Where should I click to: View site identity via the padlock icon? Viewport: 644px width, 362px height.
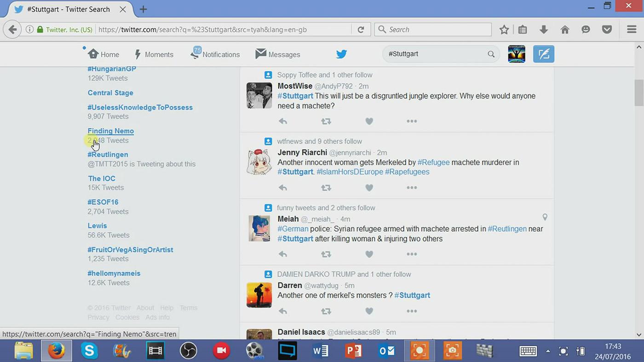click(x=40, y=30)
